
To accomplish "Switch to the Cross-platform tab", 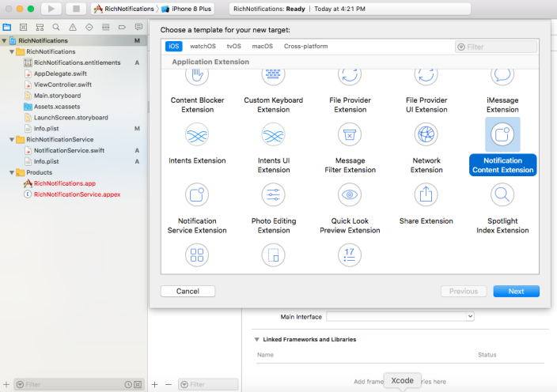I will pyautogui.click(x=306, y=46).
